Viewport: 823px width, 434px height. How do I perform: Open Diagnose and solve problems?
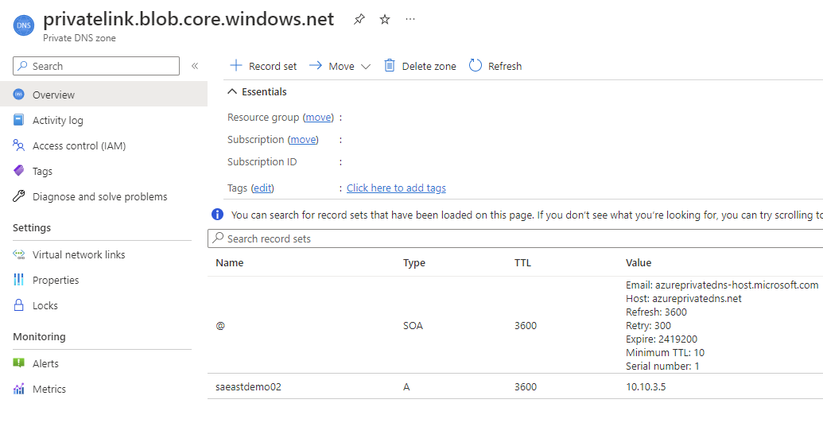(100, 197)
